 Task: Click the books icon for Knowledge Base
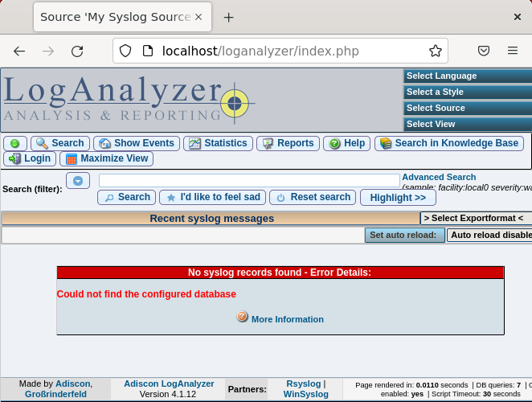386,143
